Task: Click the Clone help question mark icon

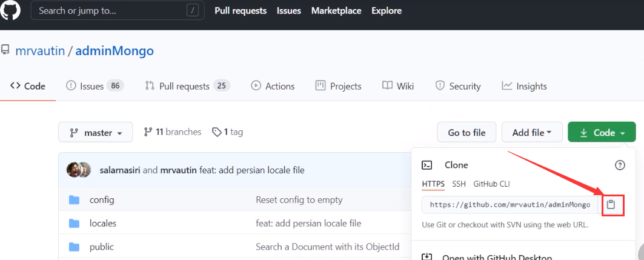Action: 620,165
